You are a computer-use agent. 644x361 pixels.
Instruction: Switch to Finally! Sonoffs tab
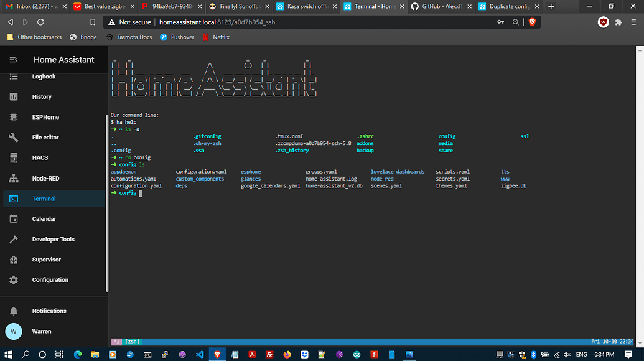click(x=238, y=6)
